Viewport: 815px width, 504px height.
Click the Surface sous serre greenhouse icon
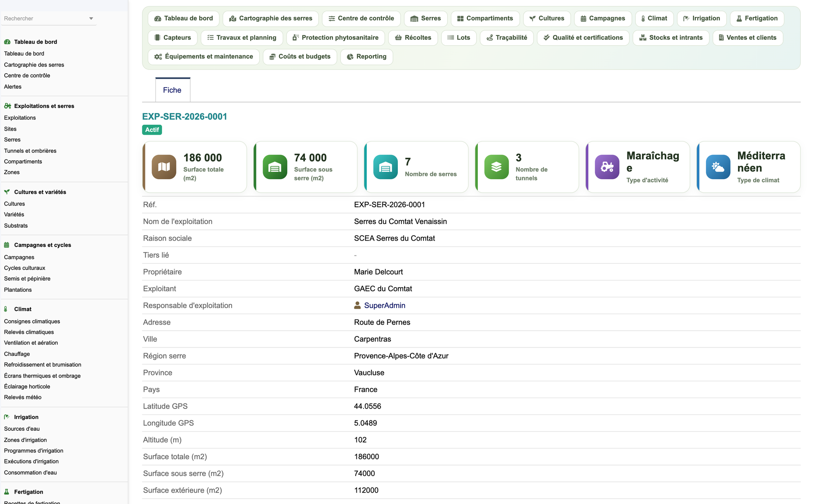coord(275,167)
